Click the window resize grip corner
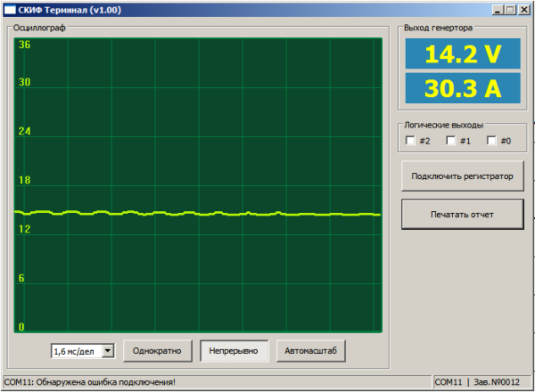 529,386
